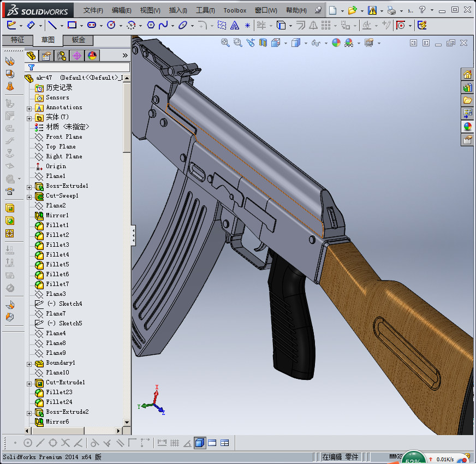476x464 pixels.
Task: Click the Apply Scene icon
Action: pos(349,43)
